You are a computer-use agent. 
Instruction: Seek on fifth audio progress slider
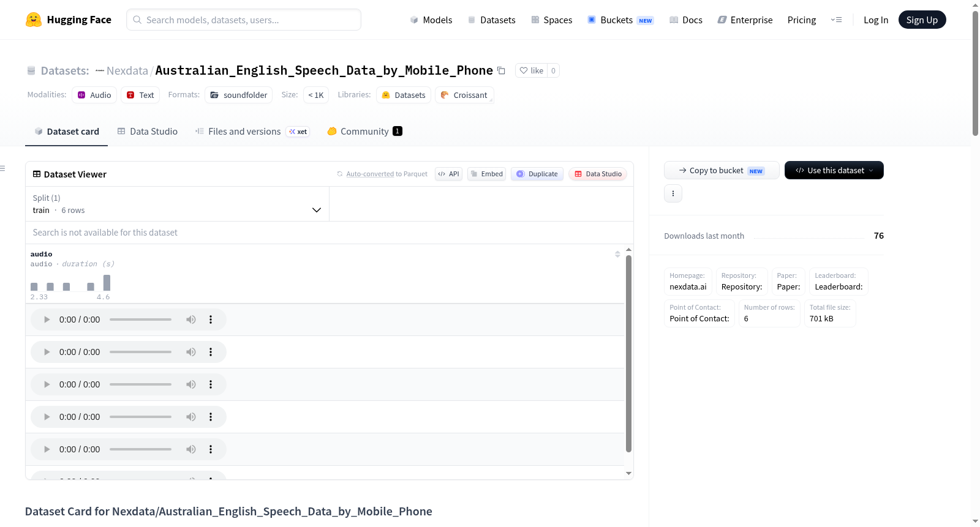pos(140,449)
